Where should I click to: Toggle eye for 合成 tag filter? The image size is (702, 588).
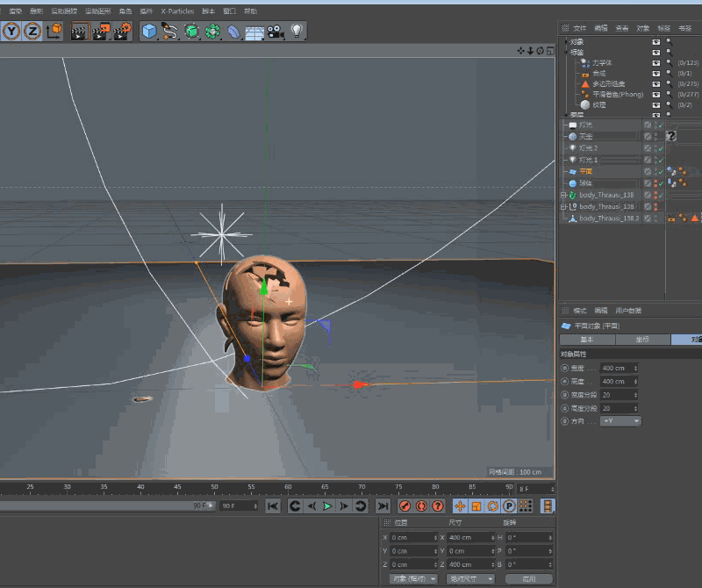click(x=655, y=73)
